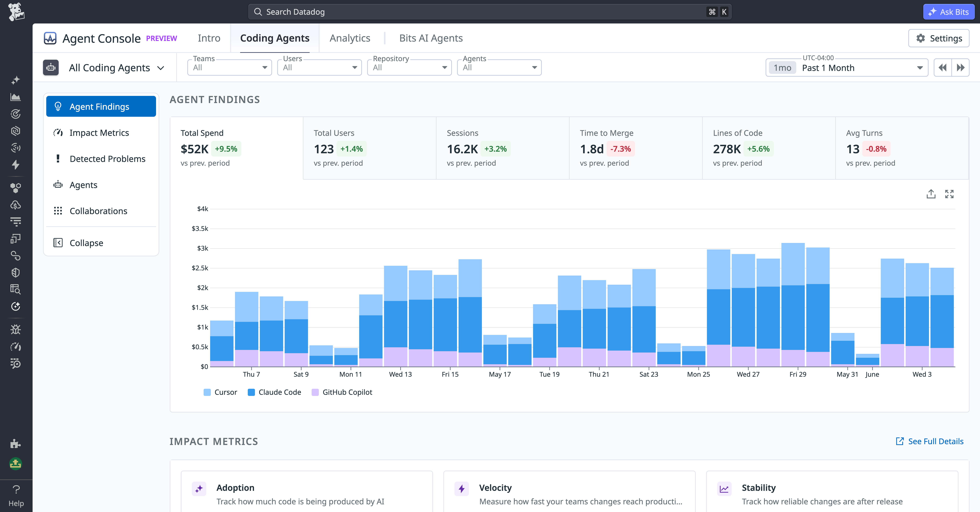Image resolution: width=980 pixels, height=512 pixels.
Task: Select the Avg Turns metric card
Action: click(902, 148)
